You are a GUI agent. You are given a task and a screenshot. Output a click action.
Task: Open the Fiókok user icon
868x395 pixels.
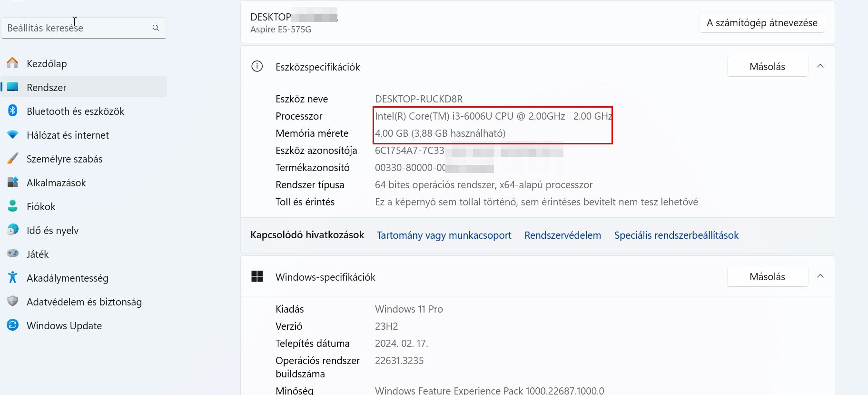click(13, 206)
